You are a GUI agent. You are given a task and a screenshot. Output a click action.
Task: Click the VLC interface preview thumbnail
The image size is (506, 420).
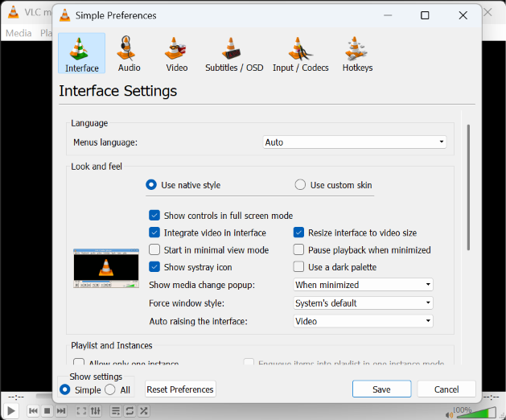(x=106, y=268)
